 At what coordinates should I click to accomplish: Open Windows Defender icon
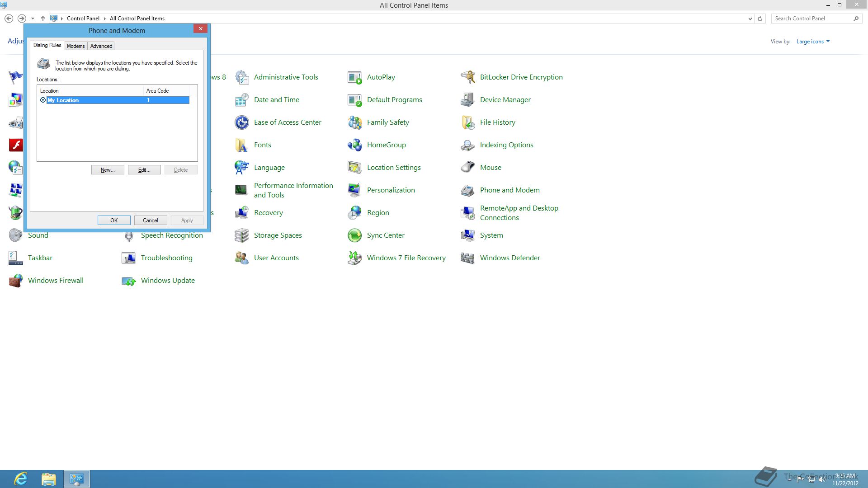click(x=468, y=258)
